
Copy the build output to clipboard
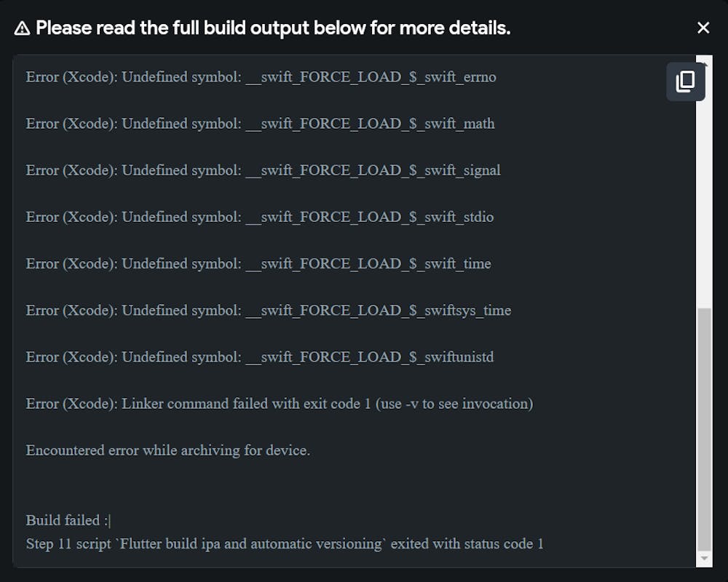point(685,81)
